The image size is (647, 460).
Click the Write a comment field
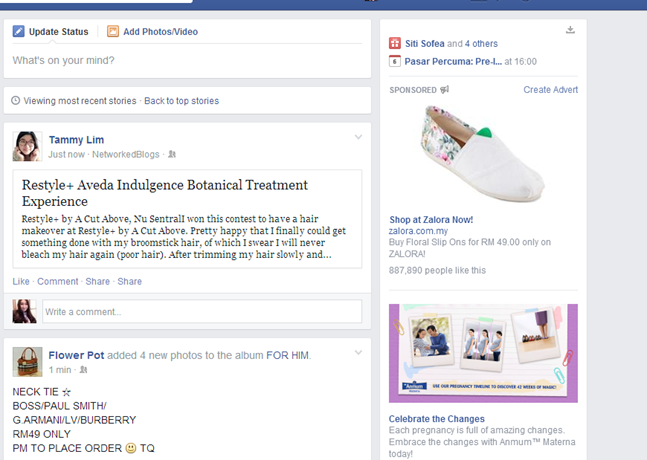pyautogui.click(x=202, y=311)
